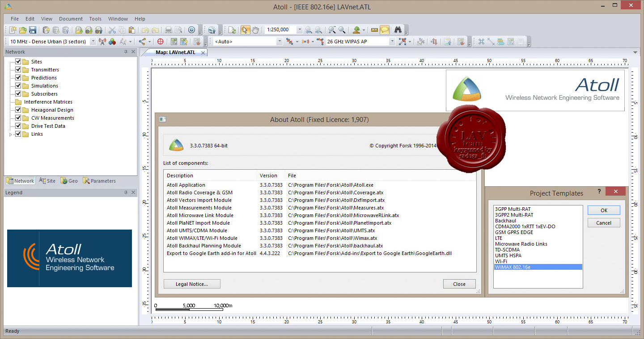Viewport: 644px width, 339px height.
Task: Click the help question mark in Project Templates
Action: tap(599, 192)
